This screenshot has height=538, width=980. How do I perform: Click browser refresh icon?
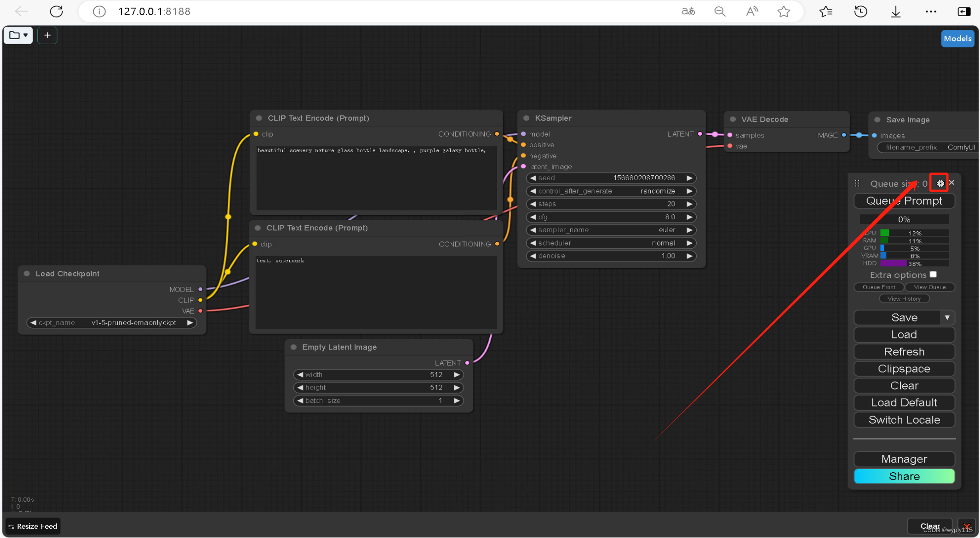pyautogui.click(x=56, y=11)
